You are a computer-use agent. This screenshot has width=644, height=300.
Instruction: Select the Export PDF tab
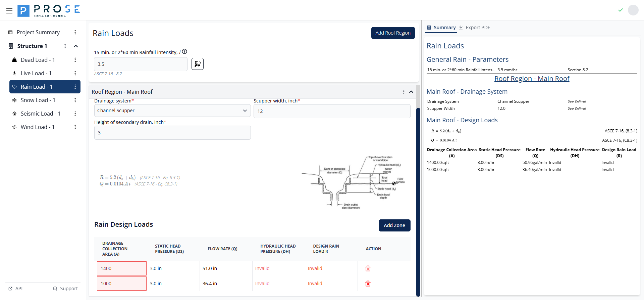tap(475, 28)
